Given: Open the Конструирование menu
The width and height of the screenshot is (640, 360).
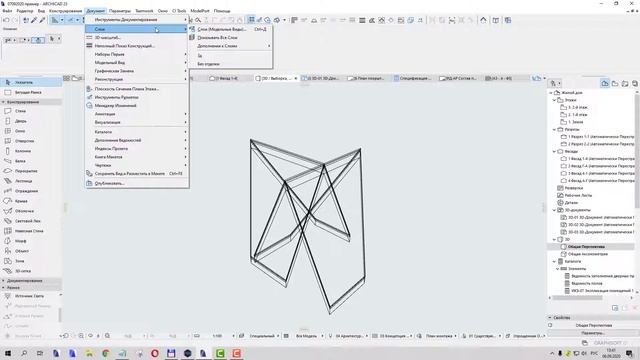Looking at the screenshot, I should click(65, 11).
